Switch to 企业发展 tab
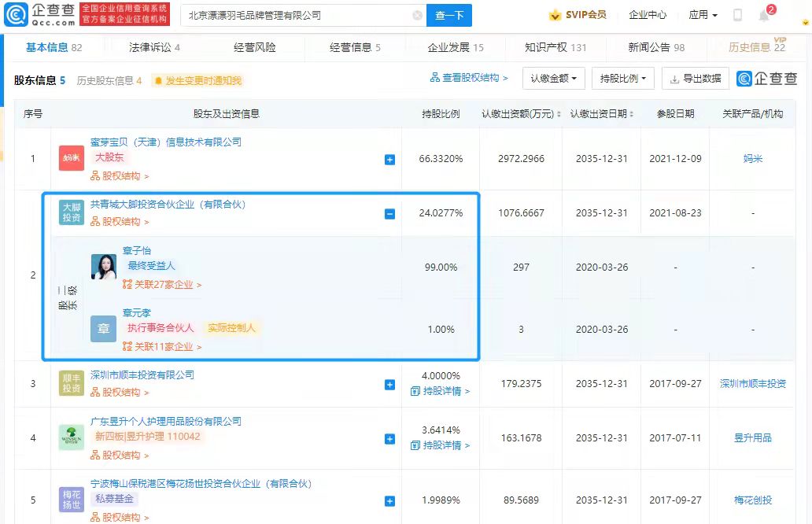 coord(456,48)
